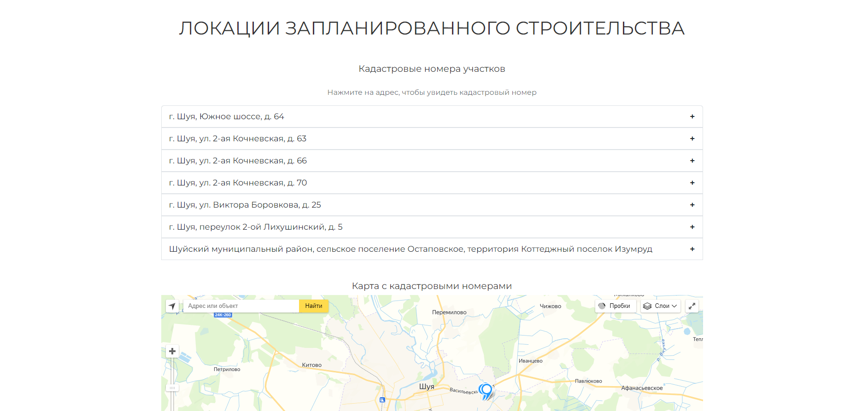Expand row ул. 2-ая Кочневская, д. 70
This screenshot has height=411, width=868.
(432, 183)
